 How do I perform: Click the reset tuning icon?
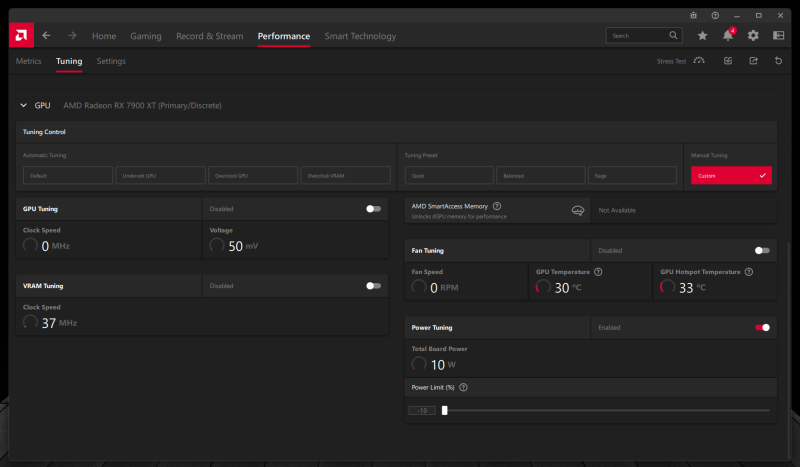tap(779, 61)
